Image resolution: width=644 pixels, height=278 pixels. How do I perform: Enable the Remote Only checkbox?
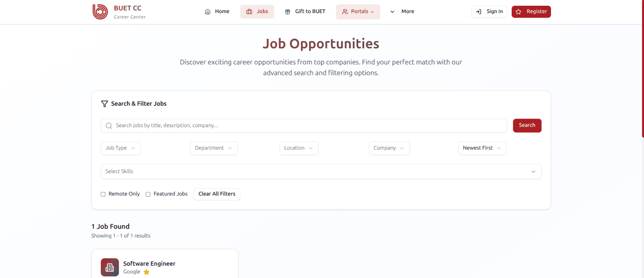point(103,194)
